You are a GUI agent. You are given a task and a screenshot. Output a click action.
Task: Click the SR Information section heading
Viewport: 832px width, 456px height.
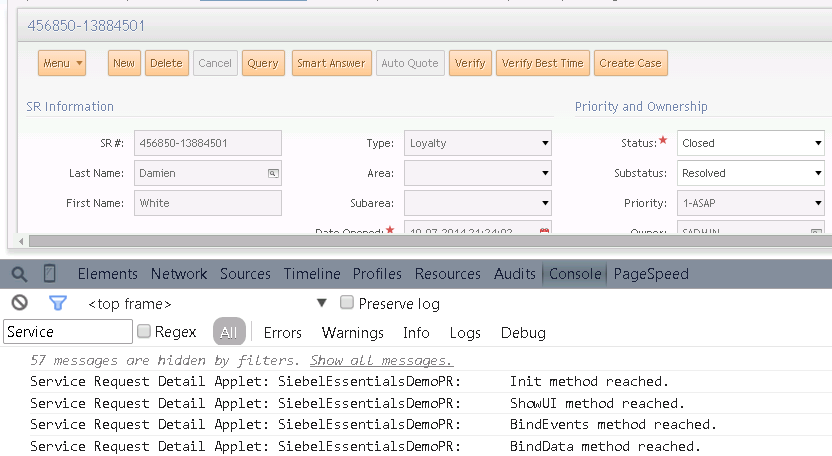click(70, 107)
